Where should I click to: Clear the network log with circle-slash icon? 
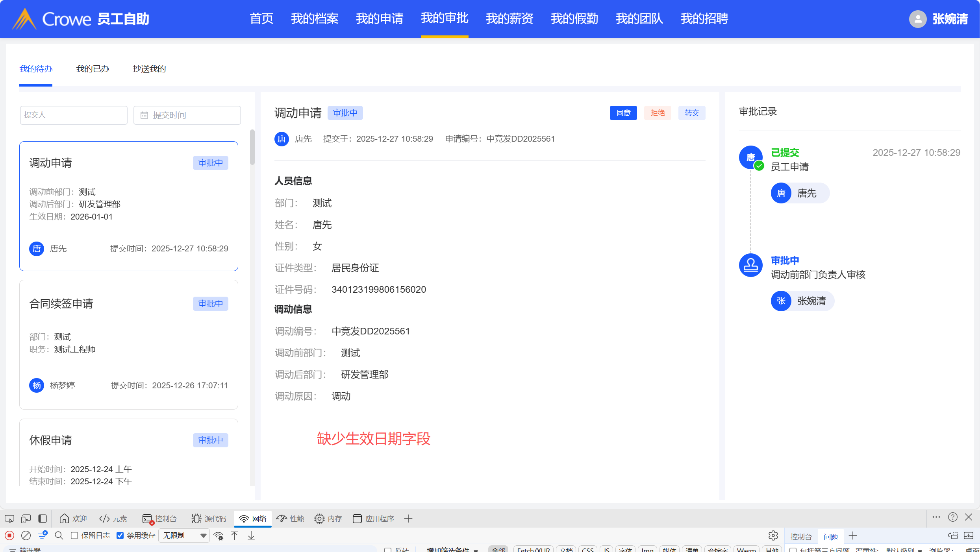[26, 535]
